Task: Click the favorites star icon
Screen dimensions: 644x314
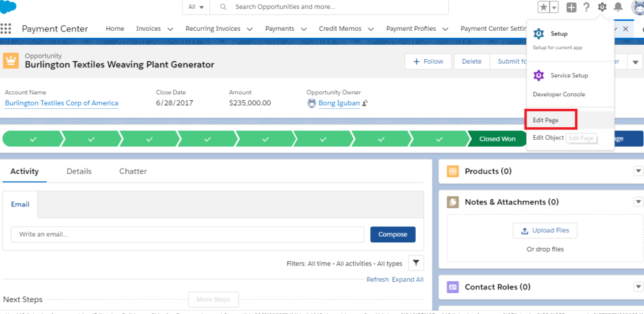Action: 543,7
